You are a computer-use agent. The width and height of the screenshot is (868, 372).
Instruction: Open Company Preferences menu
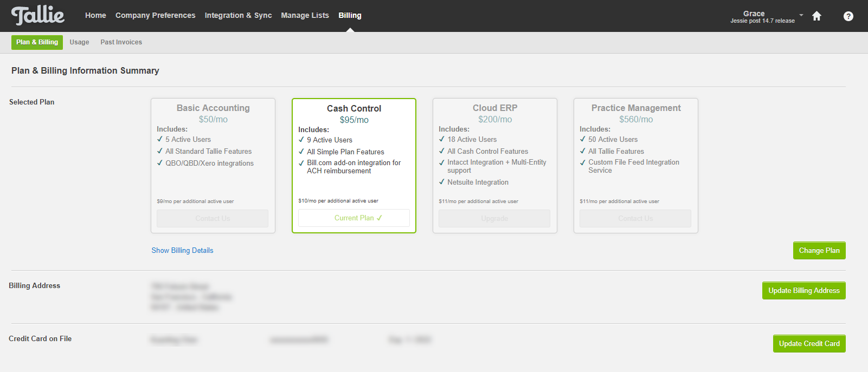point(155,15)
